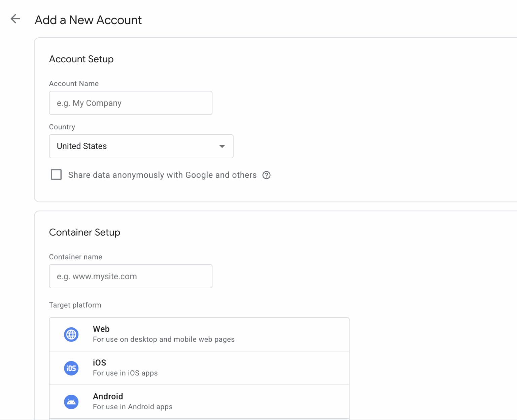
Task: Click the Container name input field
Action: coord(131,276)
